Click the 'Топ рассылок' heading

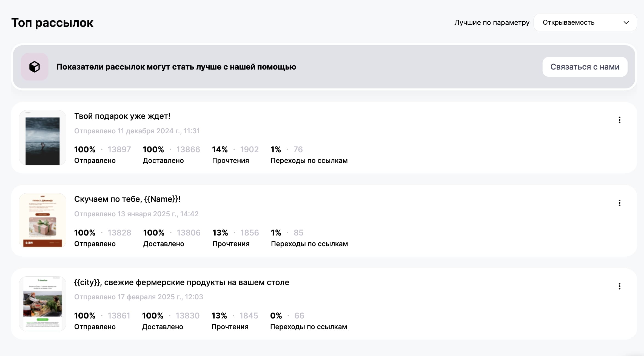point(52,22)
